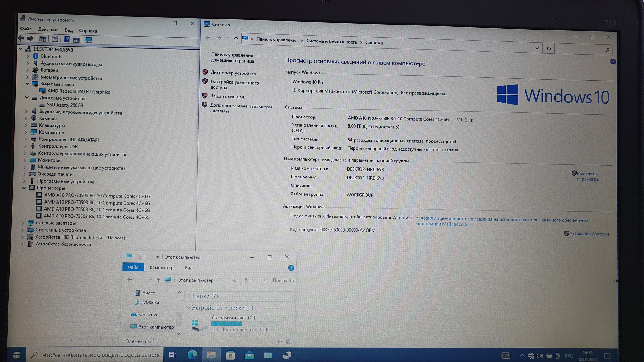Viewport: 644px width, 362px height.
Task: Open Microsoft Edge from the taskbar
Action: 192,355
